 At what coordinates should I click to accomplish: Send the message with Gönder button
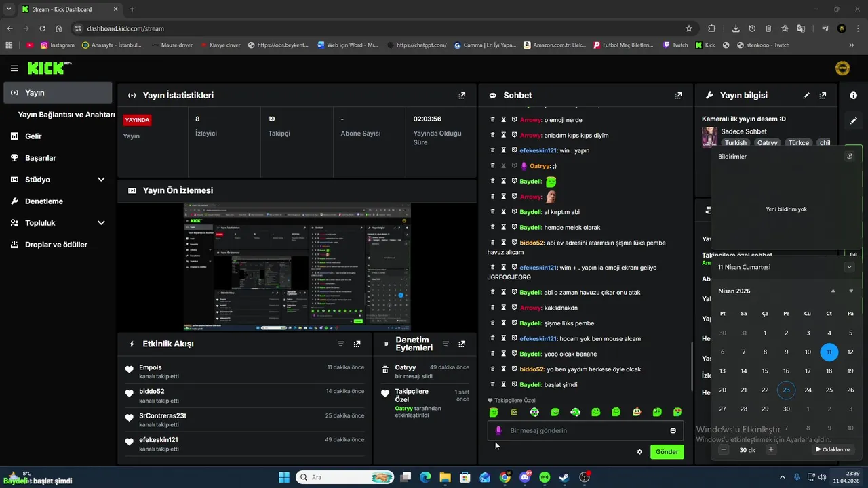pos(667,452)
